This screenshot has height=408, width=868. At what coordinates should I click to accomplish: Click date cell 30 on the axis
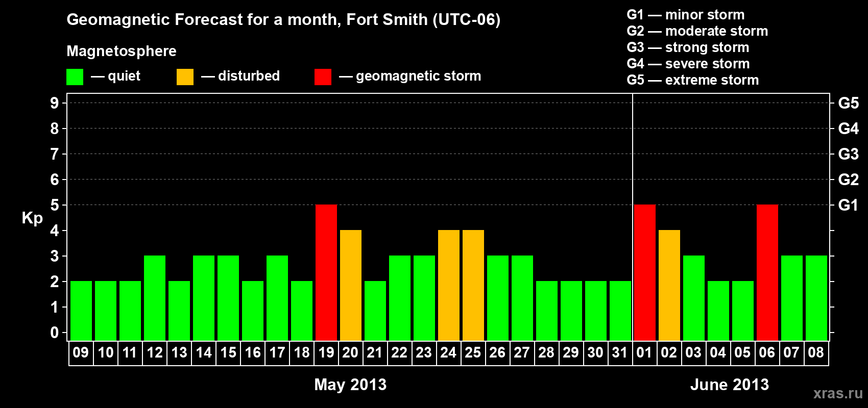click(596, 353)
